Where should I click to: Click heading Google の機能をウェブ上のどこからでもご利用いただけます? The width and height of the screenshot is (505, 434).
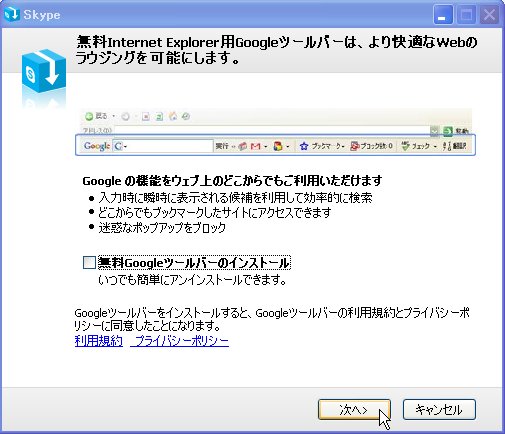232,181
